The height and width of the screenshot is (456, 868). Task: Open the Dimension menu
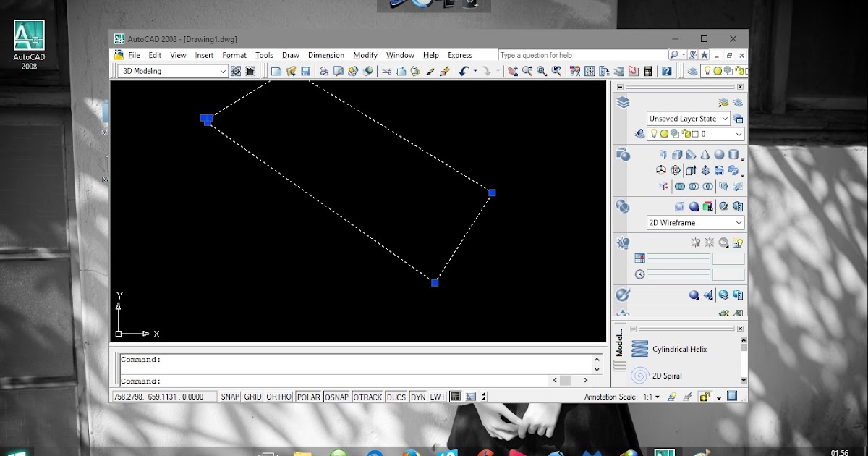coord(326,55)
